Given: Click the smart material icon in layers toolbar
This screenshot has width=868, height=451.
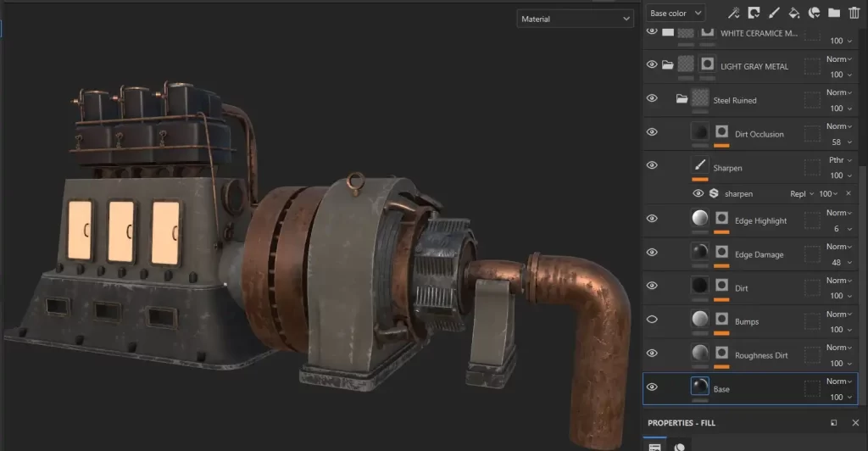Looking at the screenshot, I should tap(815, 13).
